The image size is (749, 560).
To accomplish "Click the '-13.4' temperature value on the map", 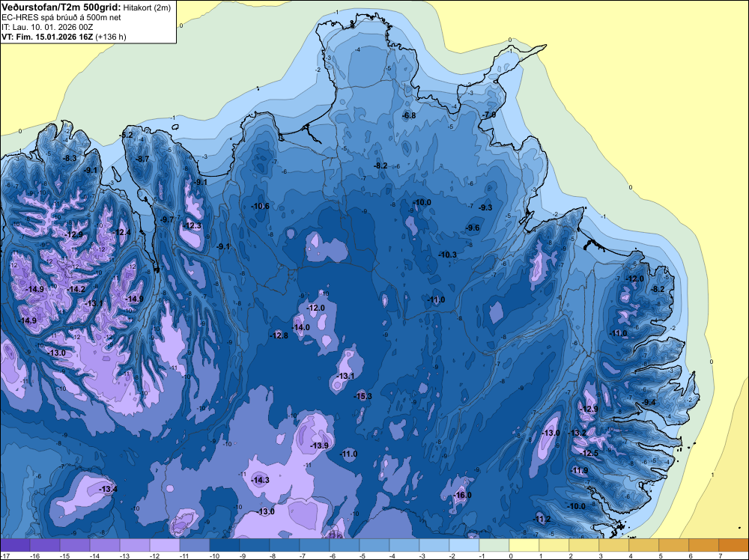I will click(x=108, y=489).
